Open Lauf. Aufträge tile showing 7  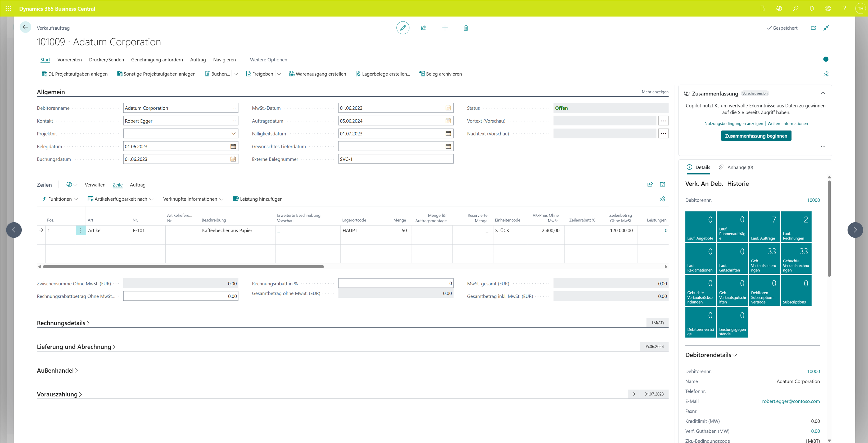(x=764, y=226)
